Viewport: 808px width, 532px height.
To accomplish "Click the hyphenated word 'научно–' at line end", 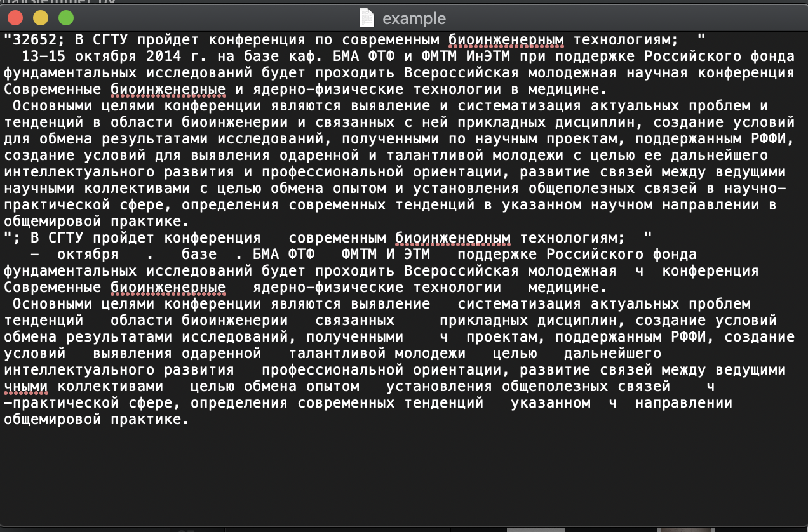I will [x=755, y=188].
